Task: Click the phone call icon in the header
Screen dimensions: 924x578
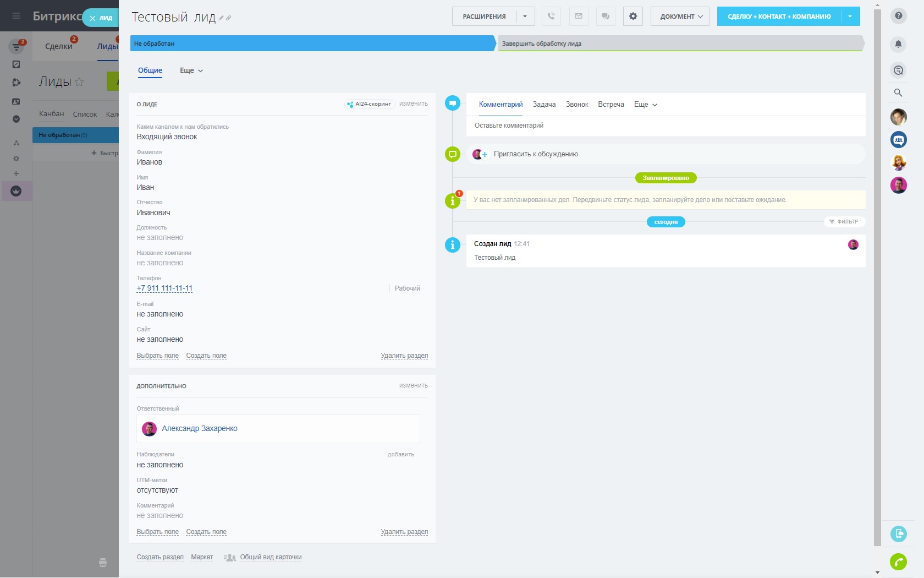Action: point(551,17)
